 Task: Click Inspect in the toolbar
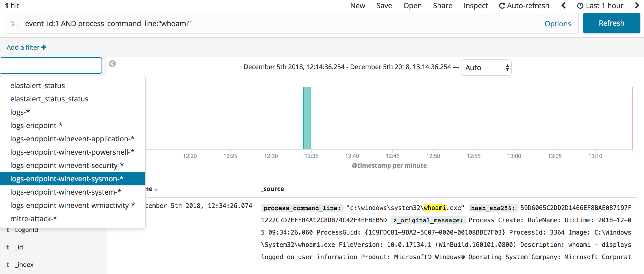476,5
